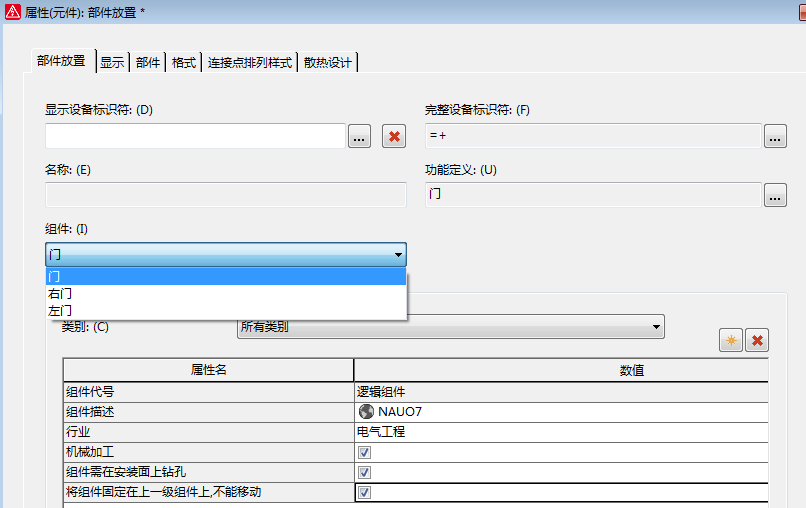Collapse the 组件 dropdown arrow
This screenshot has height=508, width=806.
tap(398, 255)
